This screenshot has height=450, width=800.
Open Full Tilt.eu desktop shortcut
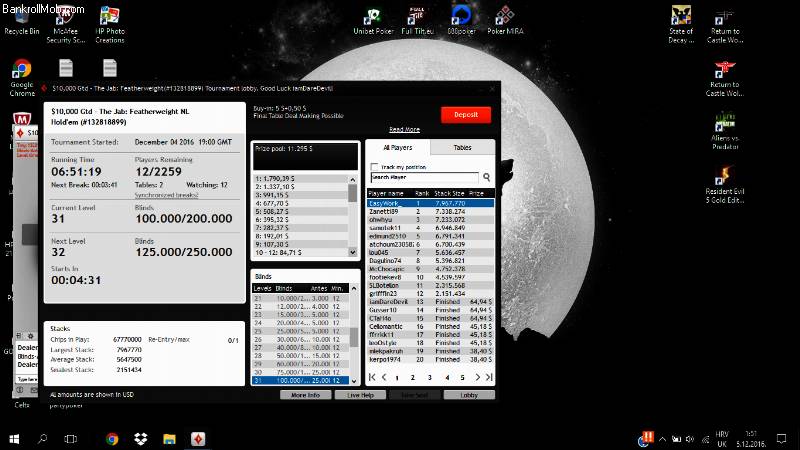[x=417, y=21]
